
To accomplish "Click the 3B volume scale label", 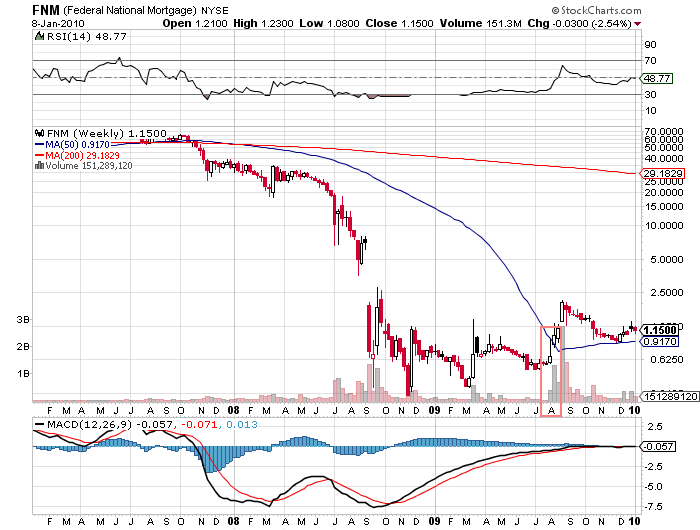I will (x=23, y=320).
